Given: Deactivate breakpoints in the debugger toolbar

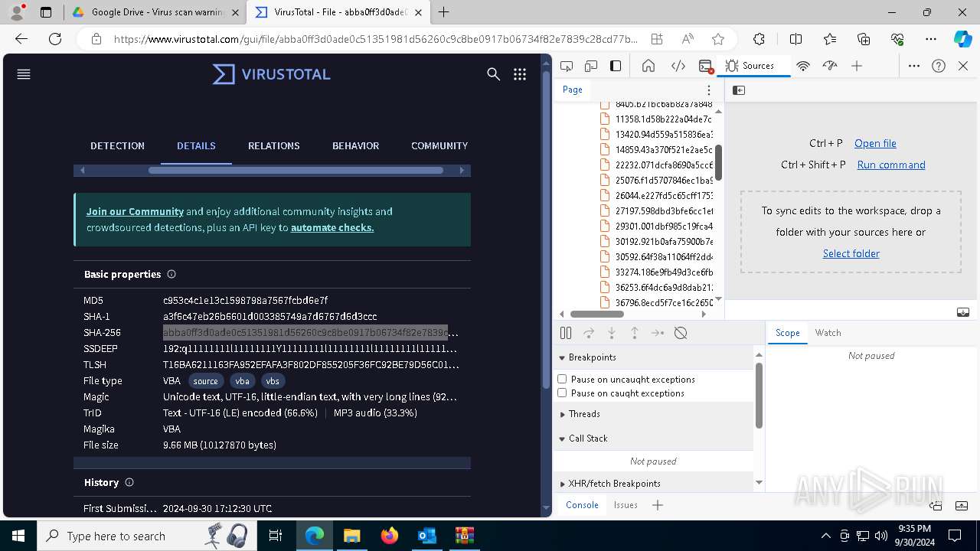Looking at the screenshot, I should pos(681,333).
